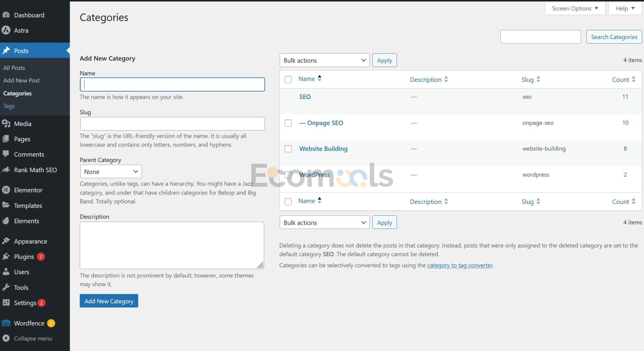This screenshot has width=644, height=351.
Task: Check the Onpage SEO category checkbox
Action: click(x=288, y=123)
